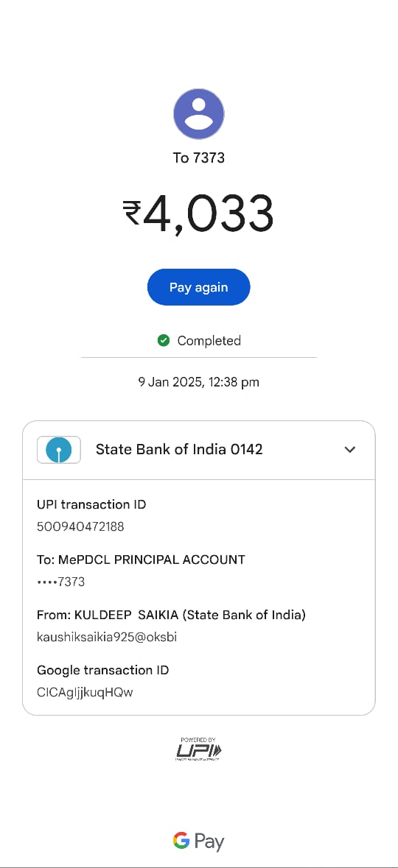The width and height of the screenshot is (398, 868).
Task: Select UPI transaction ID 500940472188
Action: (x=80, y=526)
